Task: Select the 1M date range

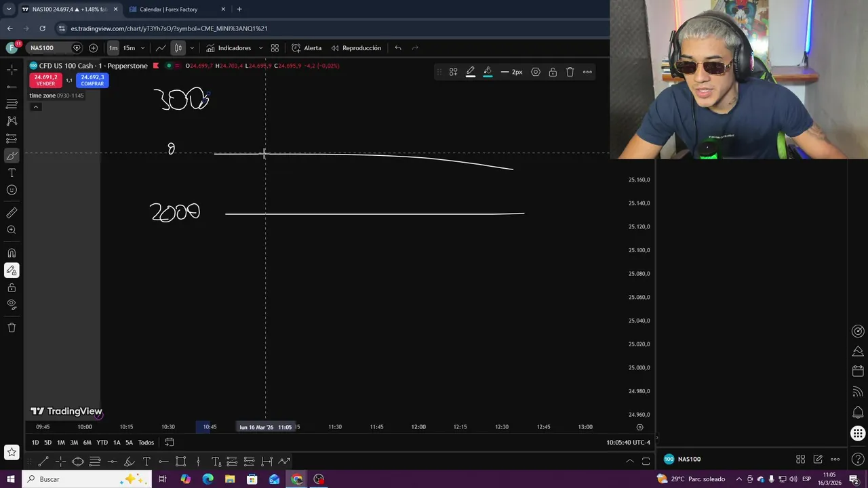Action: tap(61, 443)
